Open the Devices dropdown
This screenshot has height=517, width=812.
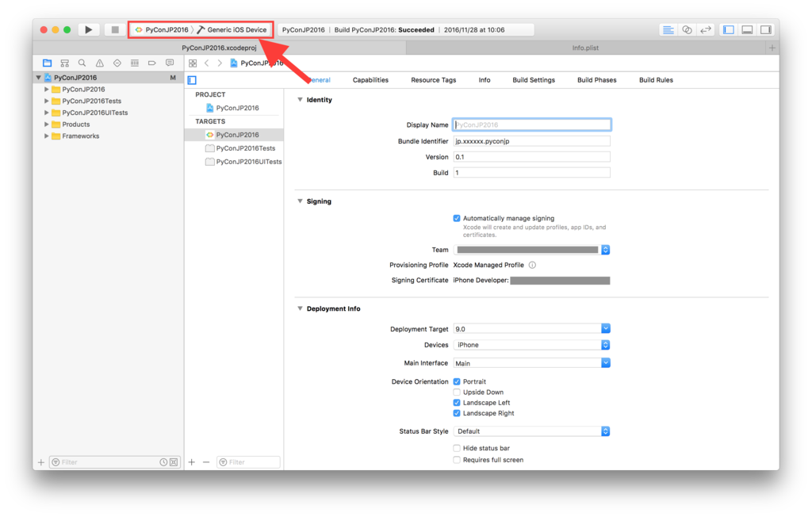point(532,345)
